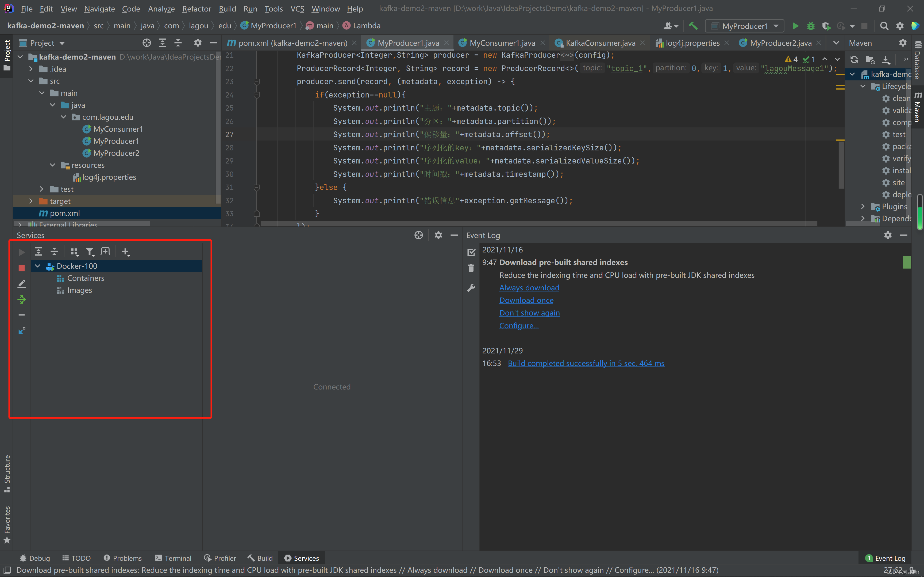Toggle the Services panel group layout
Image resolution: width=924 pixels, height=577 pixels.
pos(74,251)
